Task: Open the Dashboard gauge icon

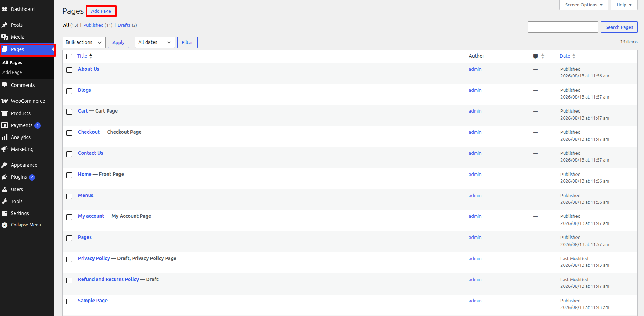Action: pos(5,9)
